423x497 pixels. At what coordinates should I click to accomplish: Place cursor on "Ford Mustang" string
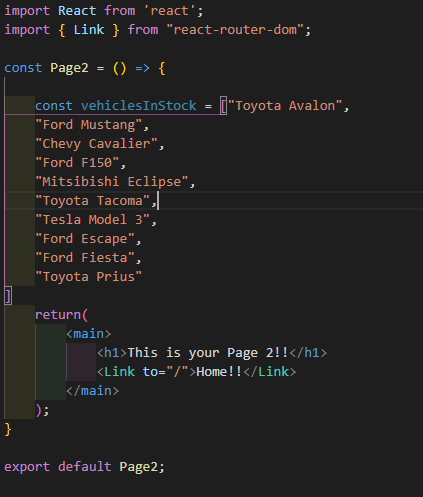[89, 125]
